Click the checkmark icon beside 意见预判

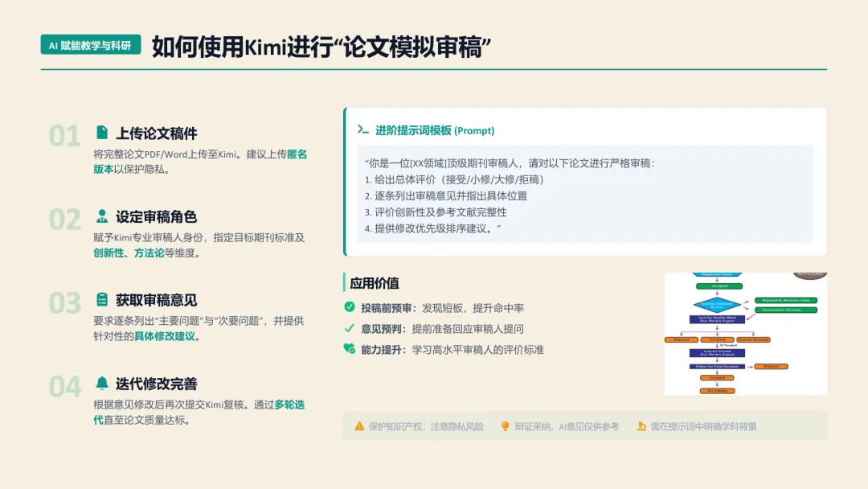click(350, 328)
